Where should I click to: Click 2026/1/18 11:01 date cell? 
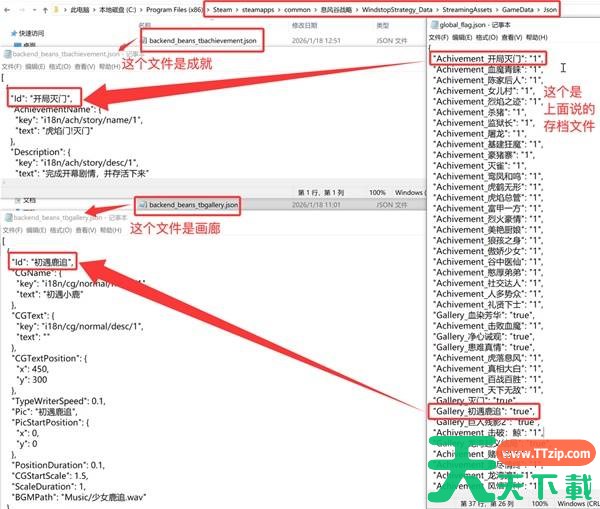point(316,205)
